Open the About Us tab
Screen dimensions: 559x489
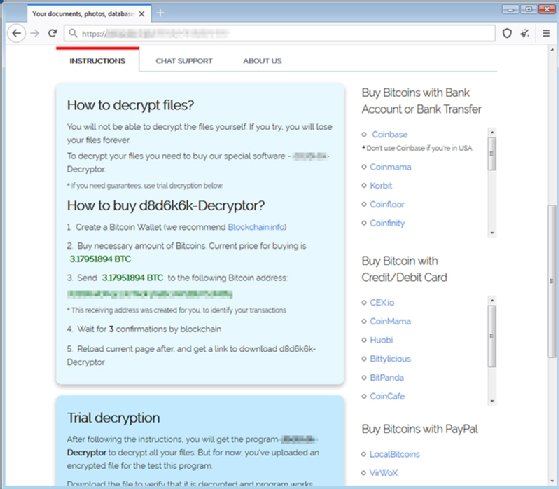262,61
